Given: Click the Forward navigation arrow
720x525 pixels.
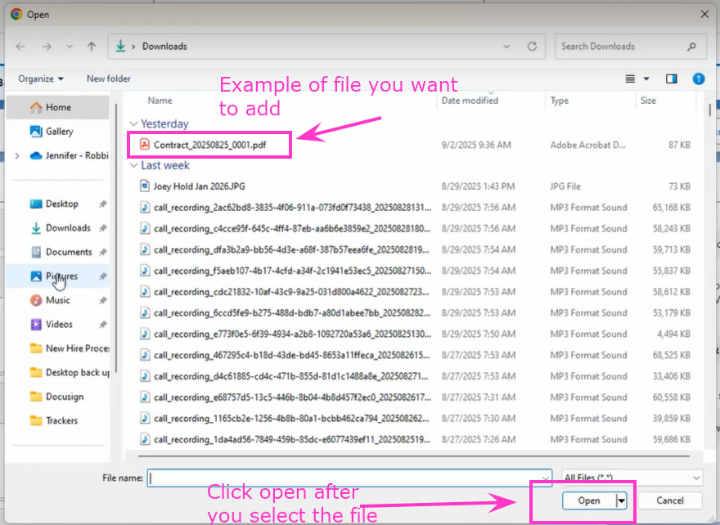Looking at the screenshot, I should [x=46, y=46].
